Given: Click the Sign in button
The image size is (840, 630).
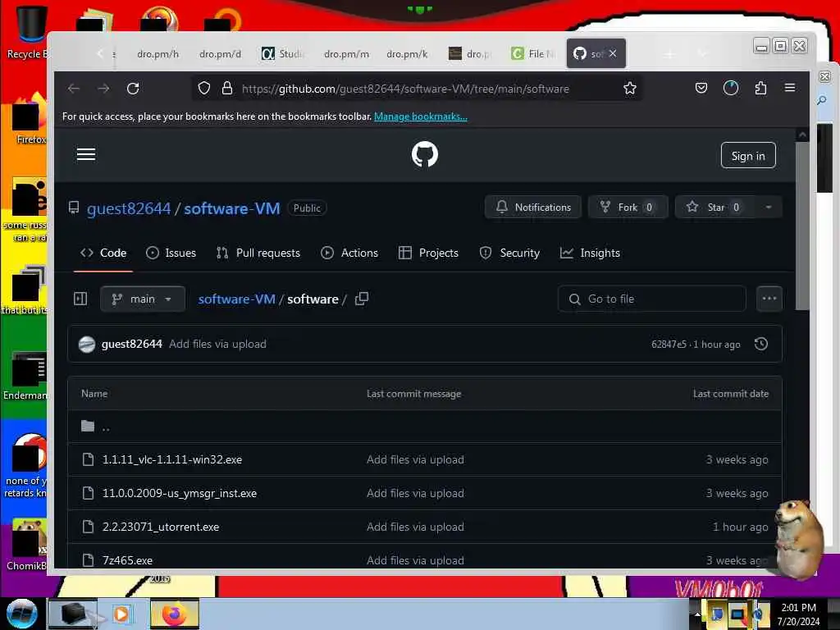Looking at the screenshot, I should tap(748, 155).
